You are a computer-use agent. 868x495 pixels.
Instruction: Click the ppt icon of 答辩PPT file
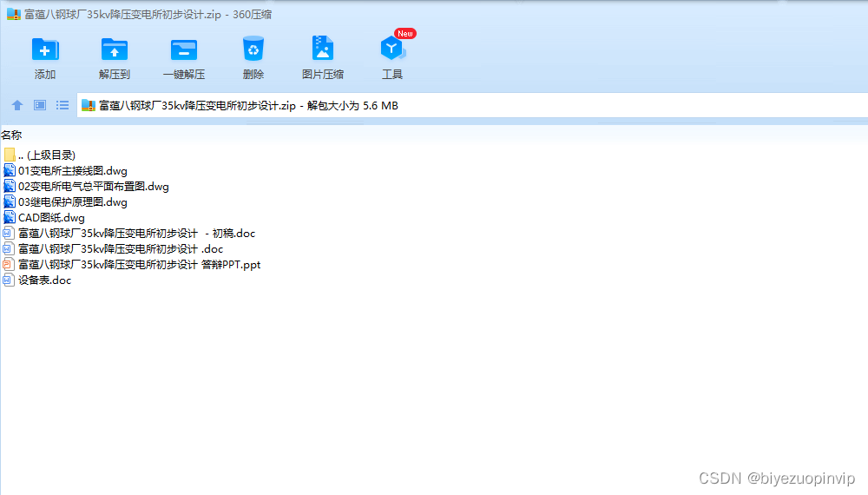pos(8,265)
